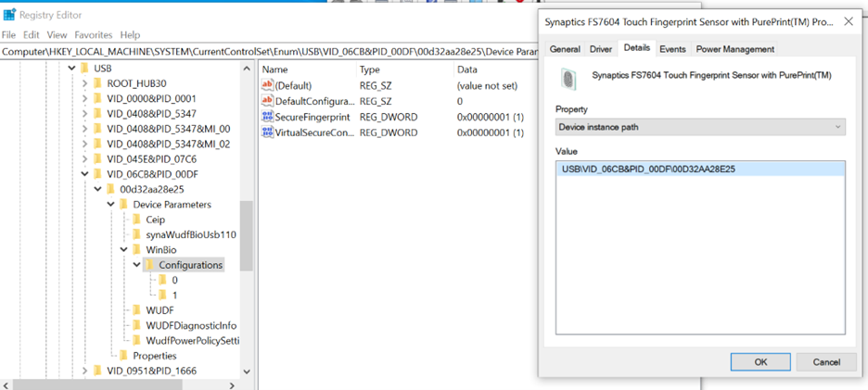
Task: Expand the VID_0408&PID_5347&MI_00 key
Action: tap(84, 129)
